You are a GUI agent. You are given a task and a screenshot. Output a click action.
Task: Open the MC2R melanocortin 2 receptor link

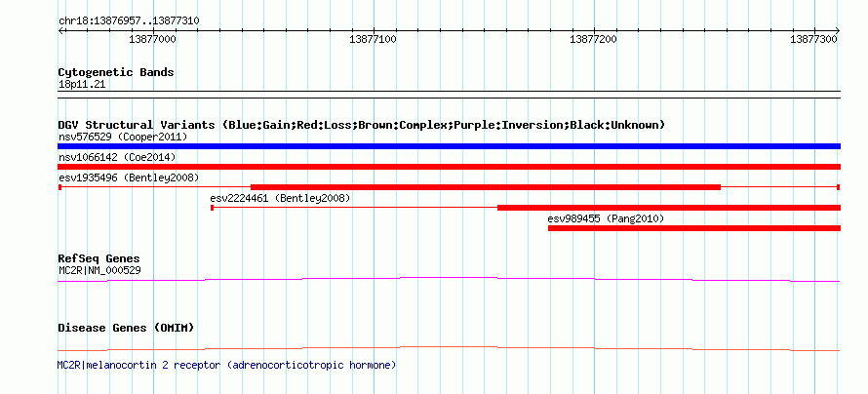pyautogui.click(x=227, y=365)
